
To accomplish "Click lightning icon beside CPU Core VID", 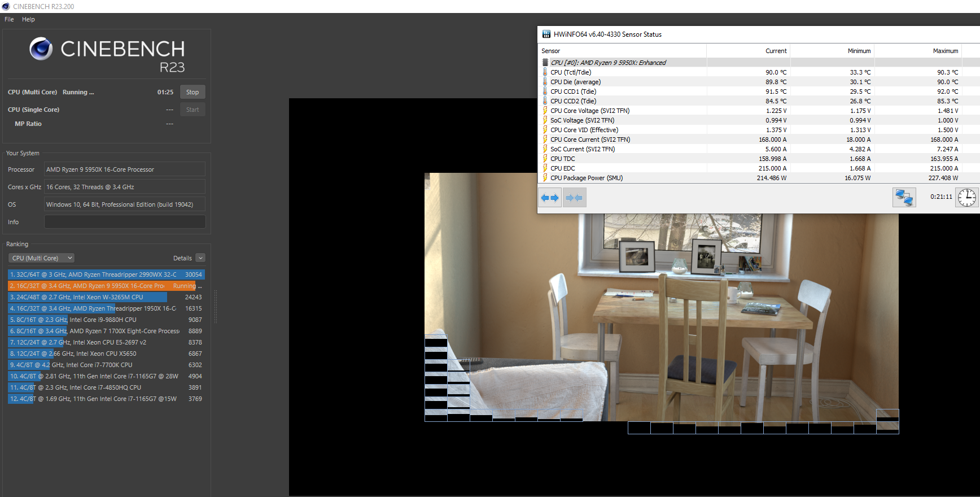I will 545,130.
